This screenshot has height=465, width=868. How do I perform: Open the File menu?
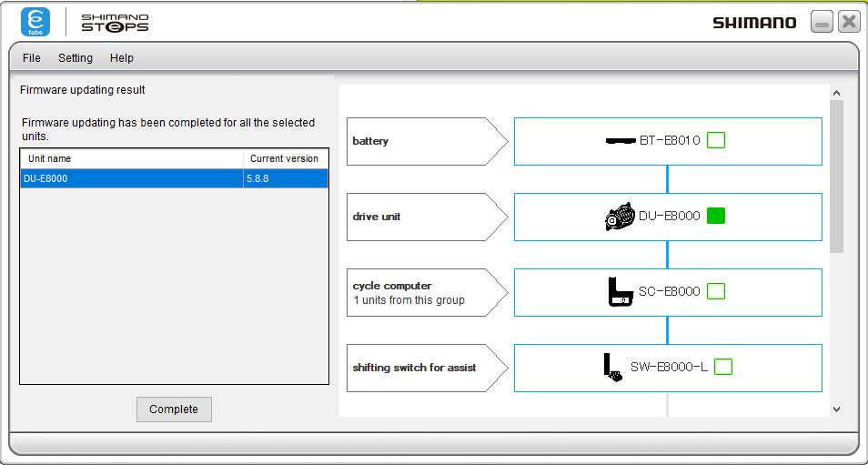pyautogui.click(x=32, y=58)
